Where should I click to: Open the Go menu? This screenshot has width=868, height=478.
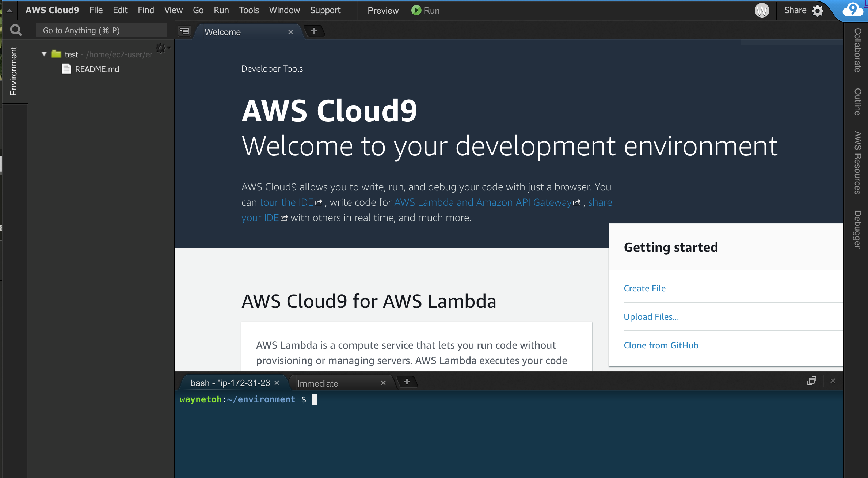coord(198,10)
